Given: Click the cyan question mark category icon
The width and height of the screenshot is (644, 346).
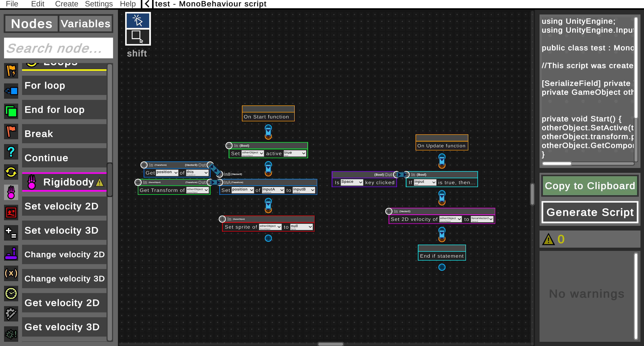Looking at the screenshot, I should pos(11,152).
